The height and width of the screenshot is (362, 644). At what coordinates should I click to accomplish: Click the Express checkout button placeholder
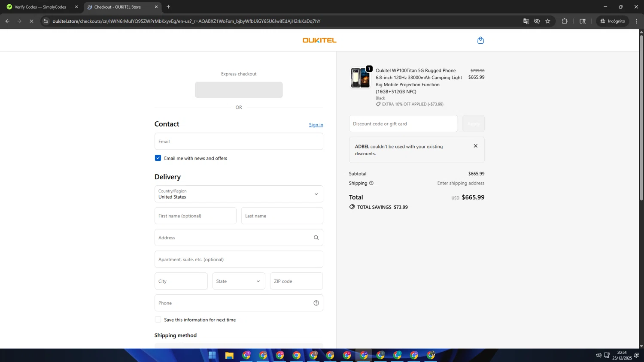pos(239,90)
